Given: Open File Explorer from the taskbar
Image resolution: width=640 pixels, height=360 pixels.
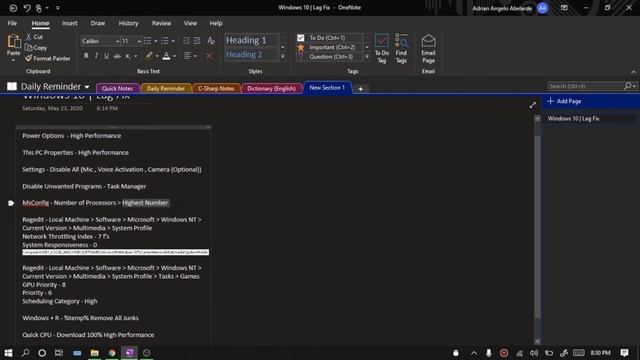Looking at the screenshot, I should pyautogui.click(x=95, y=353).
